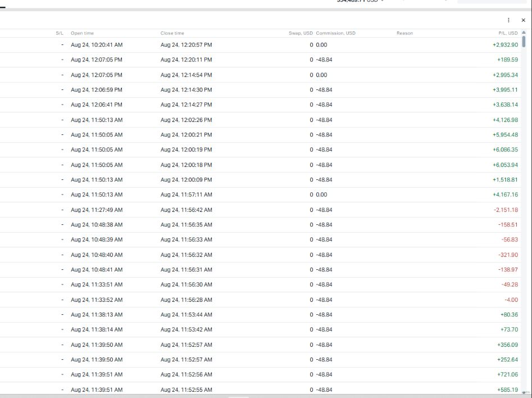
Task: Click close time Aug 24, 11:57:11 AM
Action: (187, 195)
